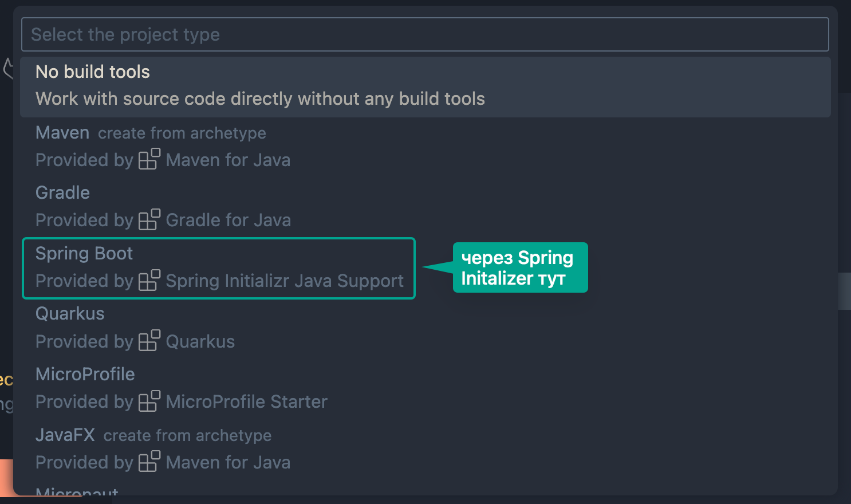Click the 'Spring Initializr Java Support' text
Viewport: 851px width, 504px height.
(x=285, y=281)
